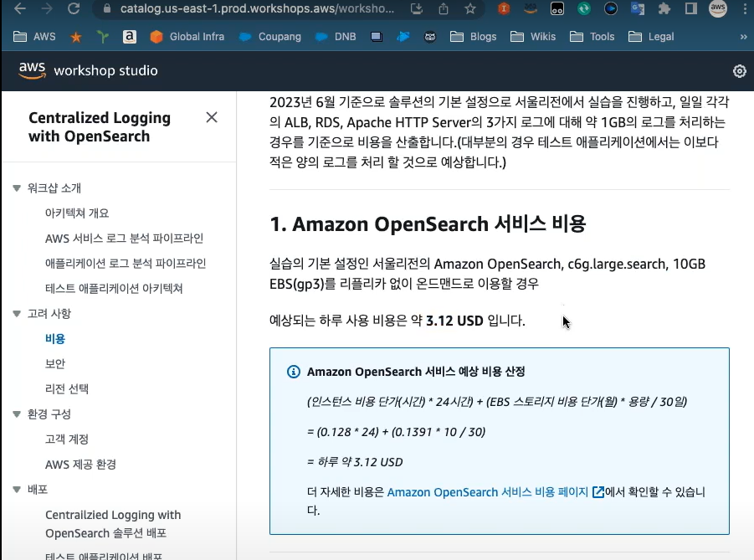This screenshot has width=754, height=560.
Task: Open the browser three-dot menu
Action: point(745,8)
